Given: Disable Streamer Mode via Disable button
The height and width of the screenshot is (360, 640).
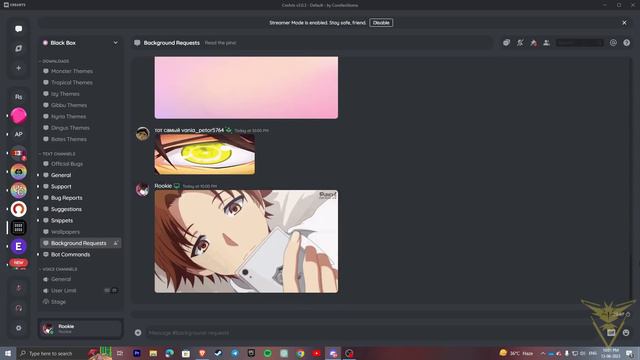Looking at the screenshot, I should click(x=381, y=23).
